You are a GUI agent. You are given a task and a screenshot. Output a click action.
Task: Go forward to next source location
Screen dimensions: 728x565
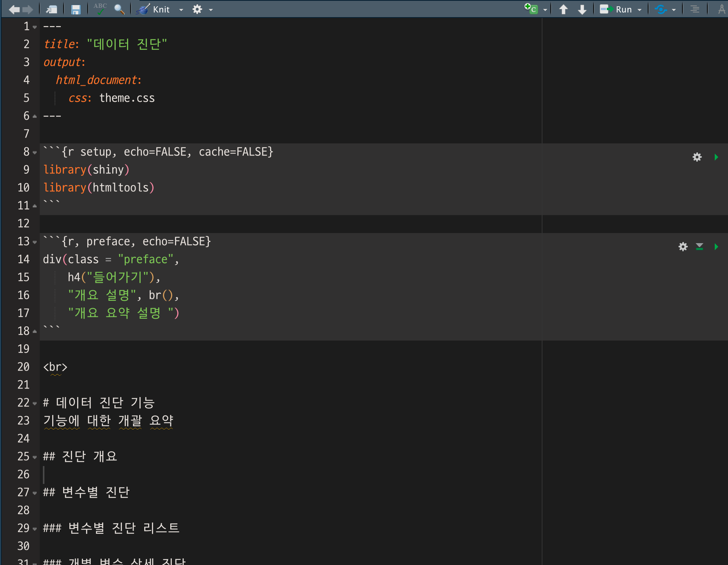pyautogui.click(x=28, y=9)
